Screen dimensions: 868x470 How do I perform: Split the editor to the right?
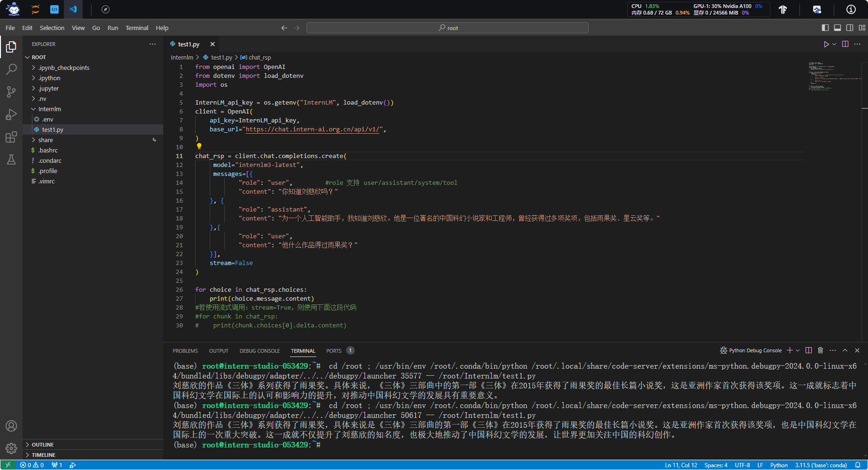tap(845, 44)
